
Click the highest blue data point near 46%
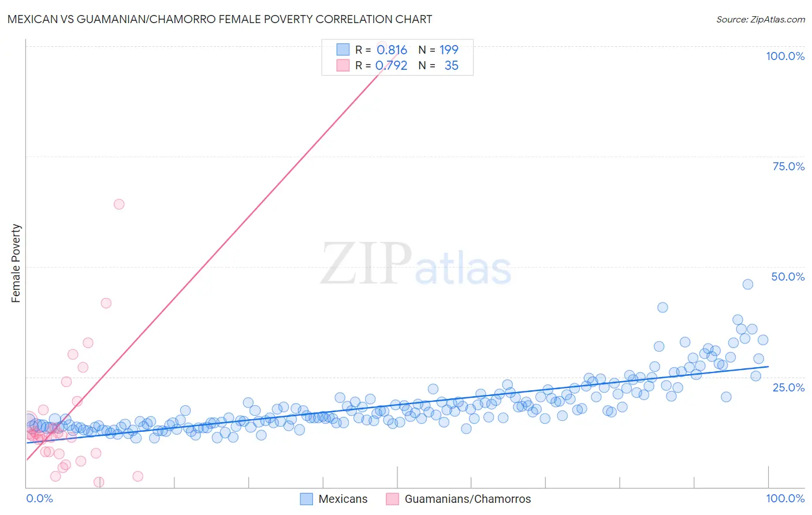748,284
